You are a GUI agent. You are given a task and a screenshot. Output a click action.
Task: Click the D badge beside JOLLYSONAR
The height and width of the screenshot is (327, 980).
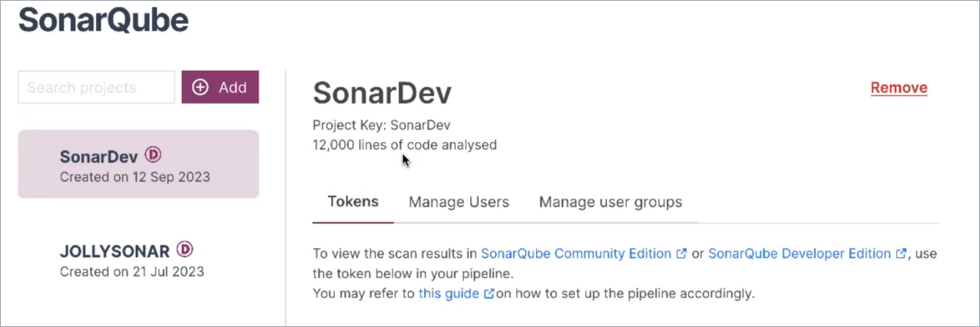[185, 249]
